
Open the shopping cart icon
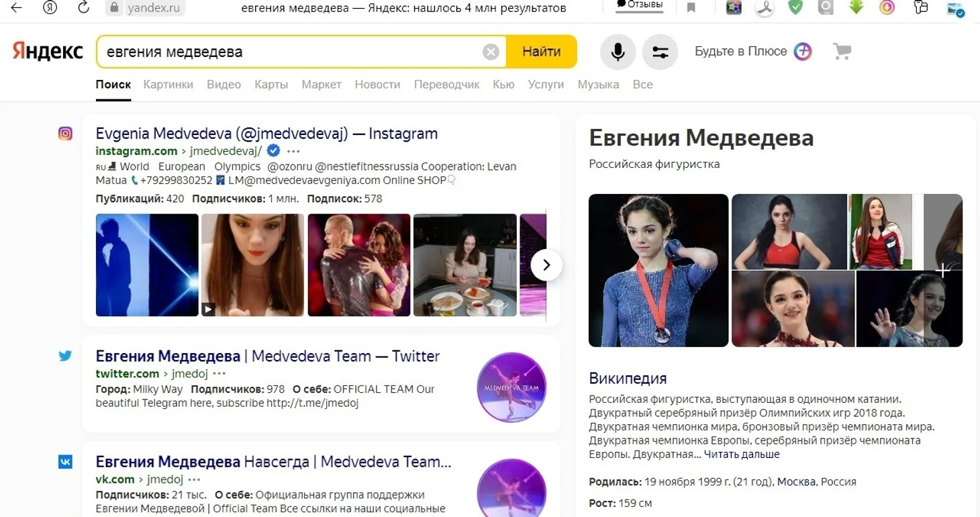(842, 51)
